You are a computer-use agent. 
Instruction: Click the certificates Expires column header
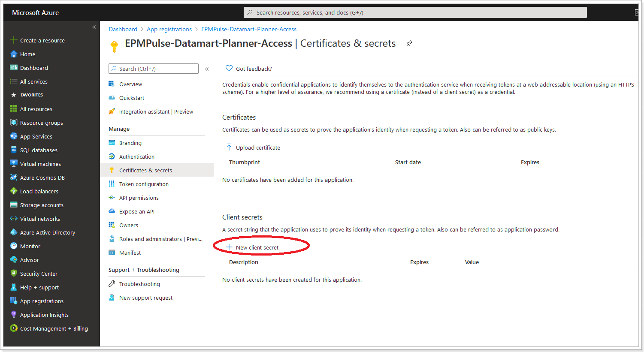point(530,162)
